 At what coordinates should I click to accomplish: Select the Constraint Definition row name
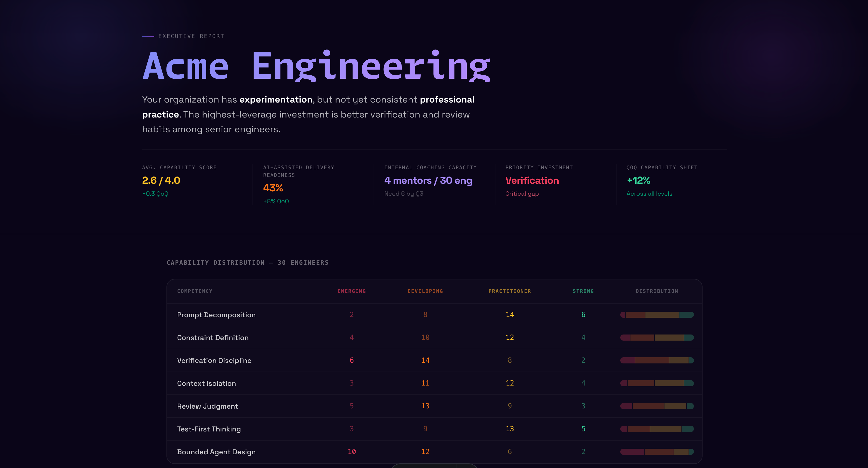click(213, 338)
